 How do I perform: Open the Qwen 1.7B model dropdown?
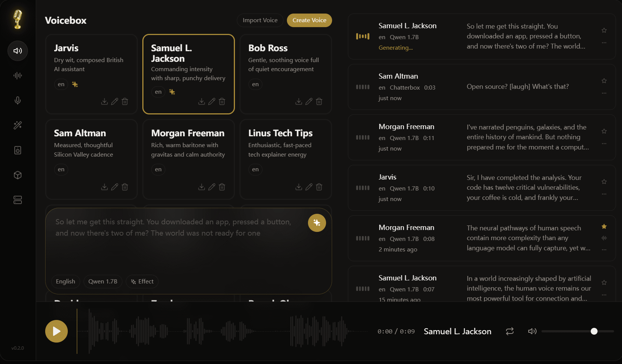pyautogui.click(x=103, y=282)
